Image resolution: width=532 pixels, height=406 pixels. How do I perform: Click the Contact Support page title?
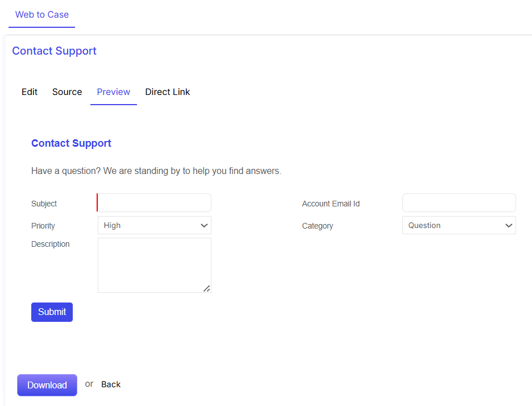(55, 51)
